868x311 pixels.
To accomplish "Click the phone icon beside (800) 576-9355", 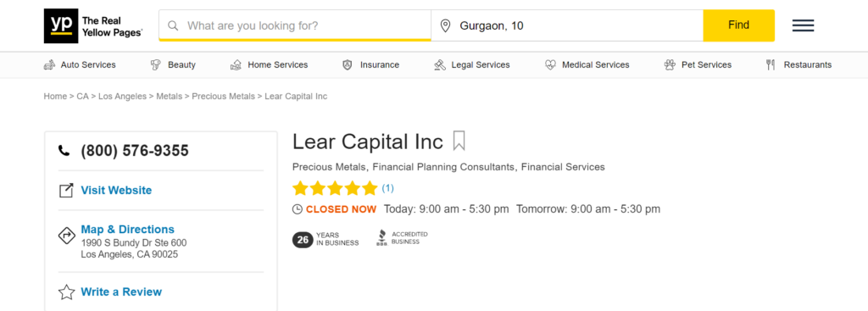I will tap(64, 151).
